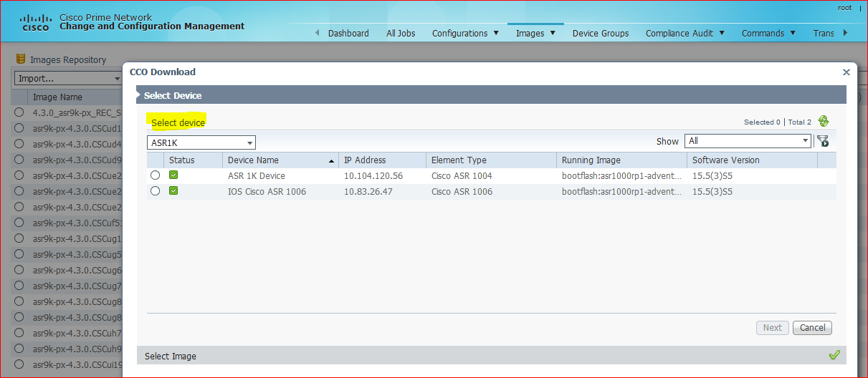Click the right scroll arrow of the navigation menu

tap(845, 33)
